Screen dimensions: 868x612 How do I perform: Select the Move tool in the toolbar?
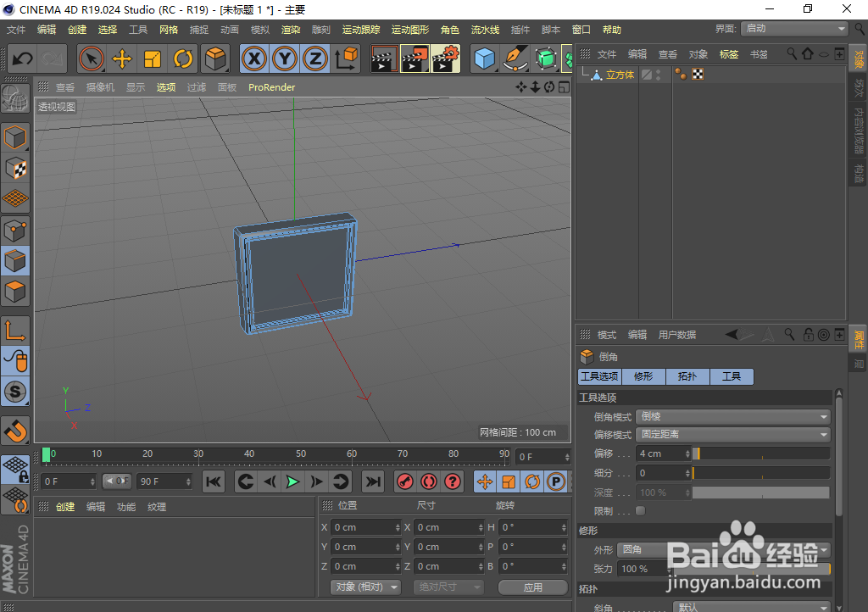click(122, 59)
